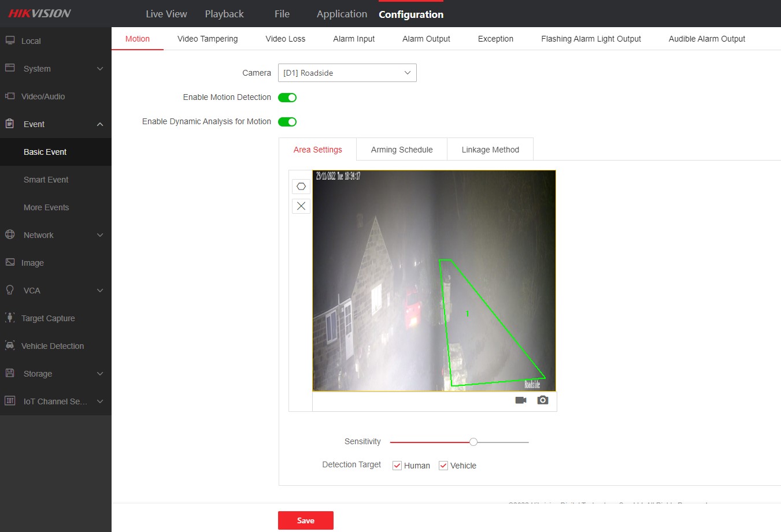Select the polygon drawing tool
Viewport: 781px width, 532px height.
click(301, 186)
